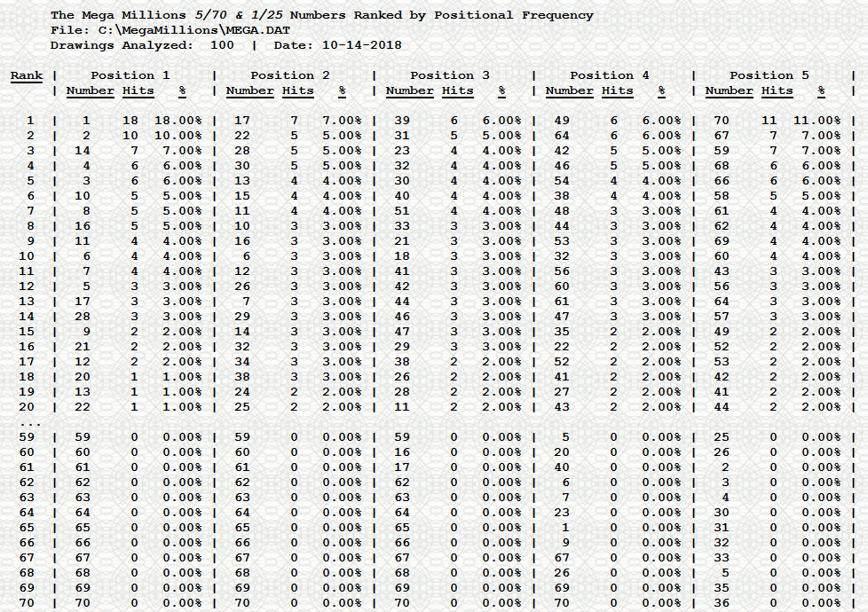Click Position 4 rank 5 number 54

(561, 181)
